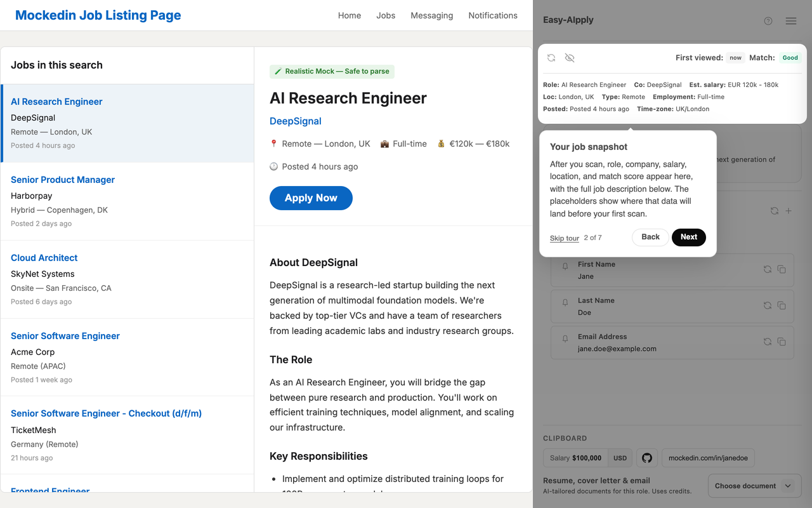Click Back in the tour popup

click(x=650, y=237)
